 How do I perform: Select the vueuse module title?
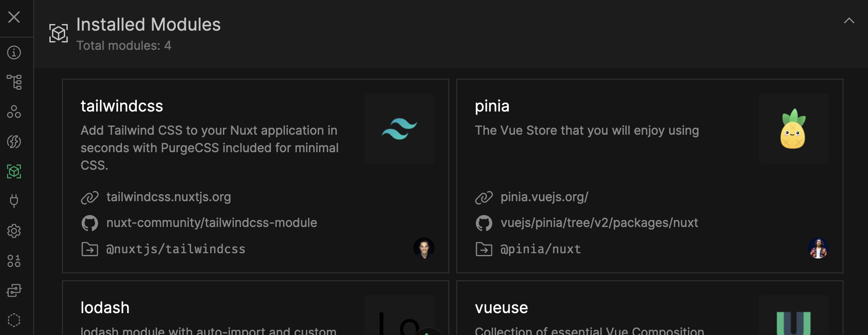[501, 308]
